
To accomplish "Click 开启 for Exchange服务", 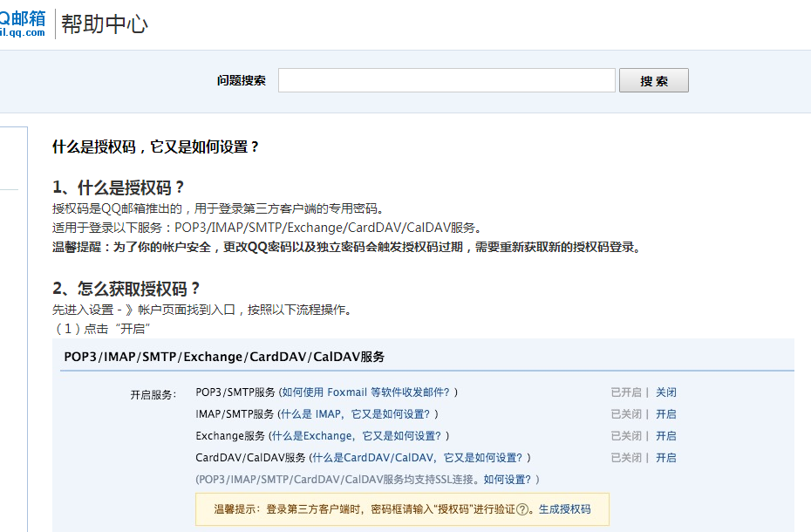I will click(x=665, y=436).
